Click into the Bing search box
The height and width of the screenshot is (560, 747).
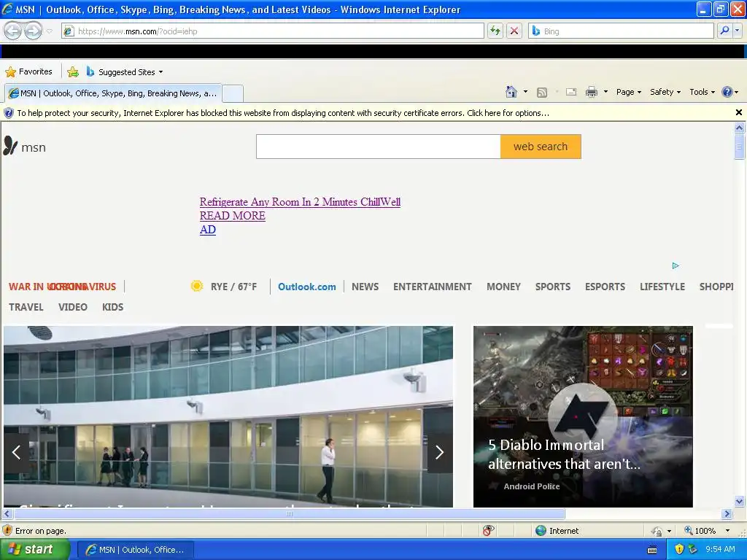[x=622, y=31]
